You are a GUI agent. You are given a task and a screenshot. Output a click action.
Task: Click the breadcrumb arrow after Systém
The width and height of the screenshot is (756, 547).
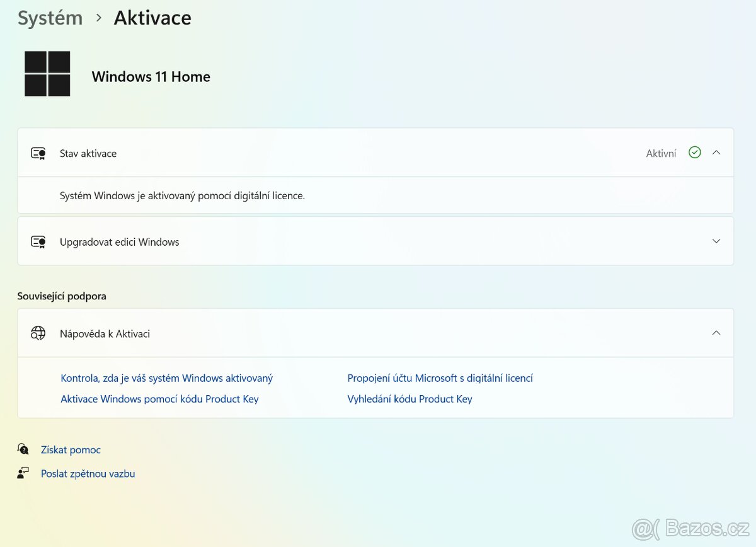[98, 18]
